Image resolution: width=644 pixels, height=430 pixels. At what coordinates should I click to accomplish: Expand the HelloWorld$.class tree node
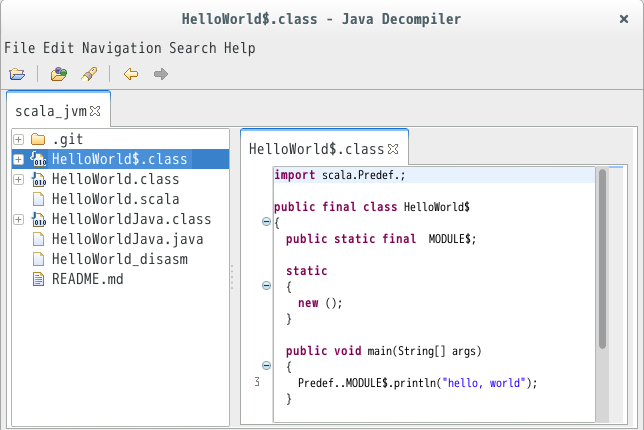pyautogui.click(x=18, y=159)
